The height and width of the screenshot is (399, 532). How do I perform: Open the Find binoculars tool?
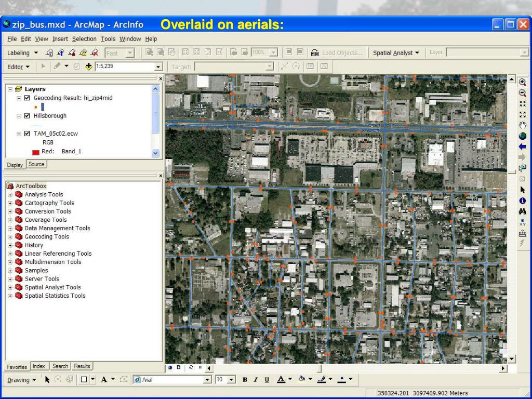(523, 211)
